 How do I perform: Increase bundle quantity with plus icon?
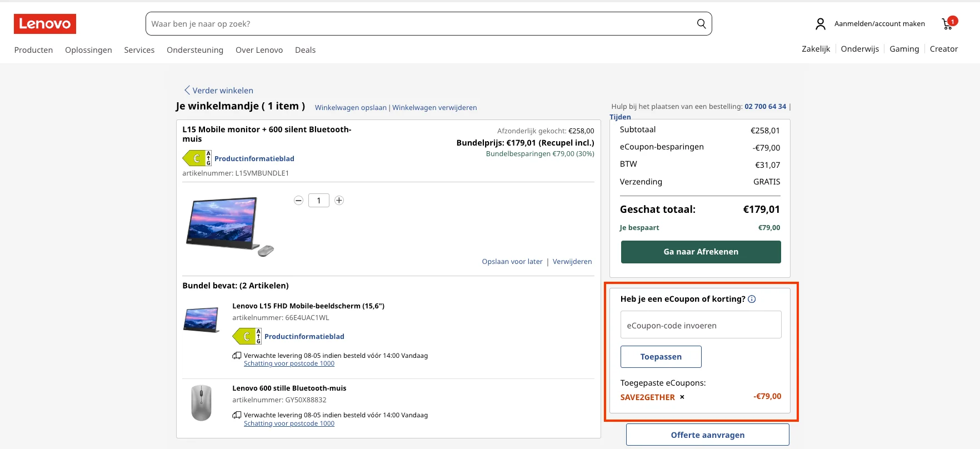[339, 201]
